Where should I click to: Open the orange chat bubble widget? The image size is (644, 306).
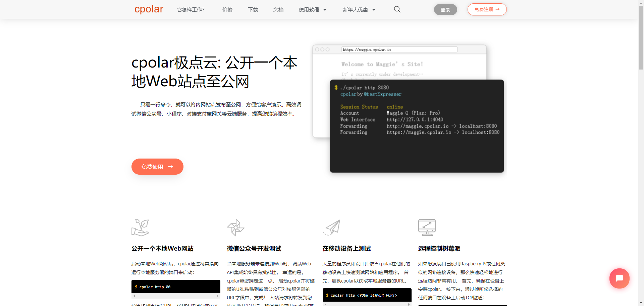pos(619,278)
